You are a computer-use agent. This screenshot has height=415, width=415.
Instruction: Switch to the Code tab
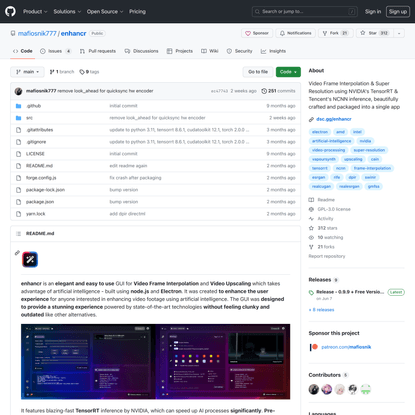click(x=23, y=51)
